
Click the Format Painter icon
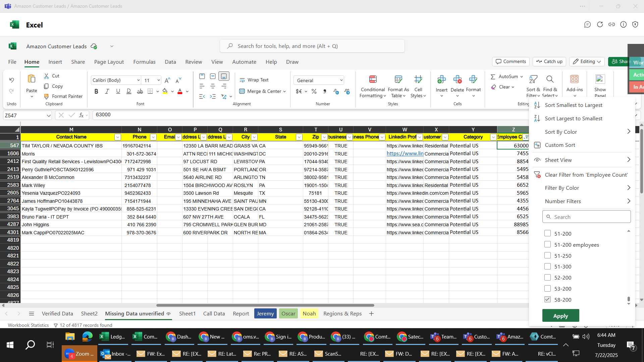tap(46, 96)
